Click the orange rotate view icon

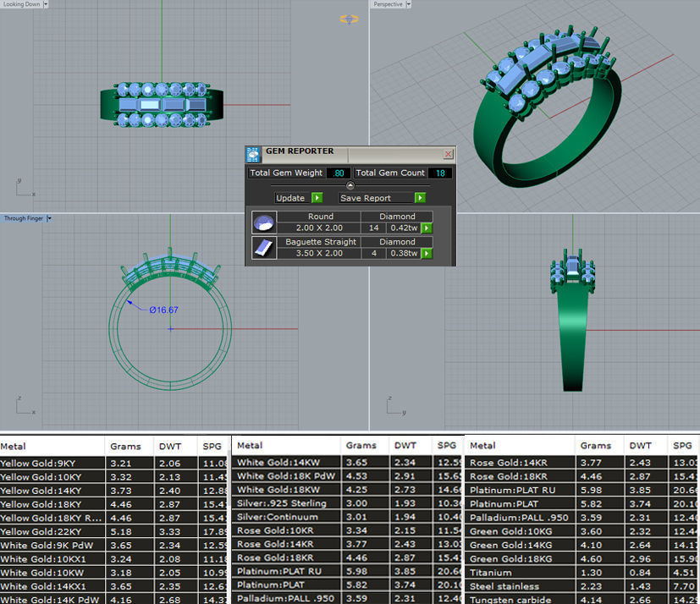(x=349, y=19)
